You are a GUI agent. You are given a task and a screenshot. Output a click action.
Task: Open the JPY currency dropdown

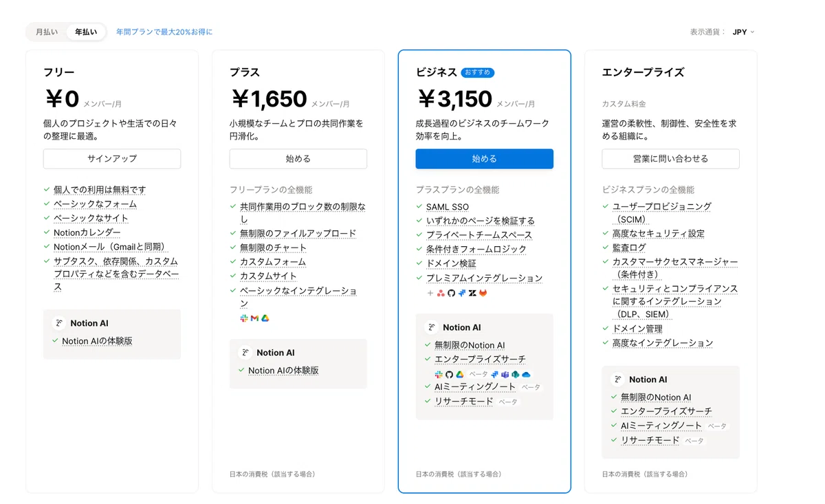pyautogui.click(x=743, y=32)
